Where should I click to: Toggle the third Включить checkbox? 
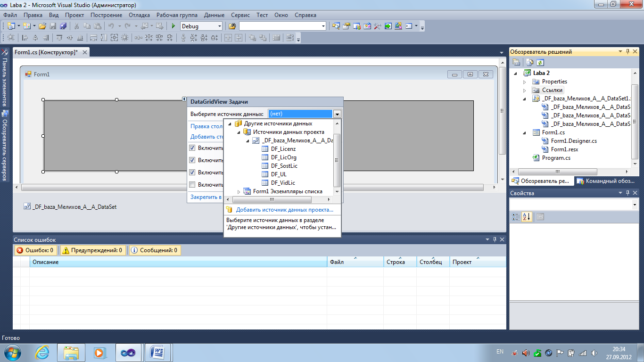tap(192, 172)
